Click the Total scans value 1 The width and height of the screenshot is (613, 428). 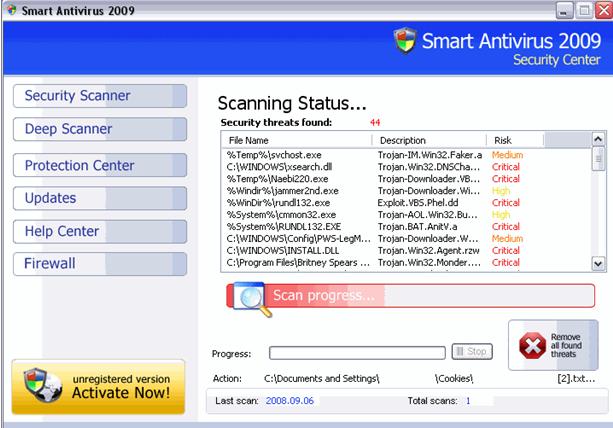coord(468,401)
